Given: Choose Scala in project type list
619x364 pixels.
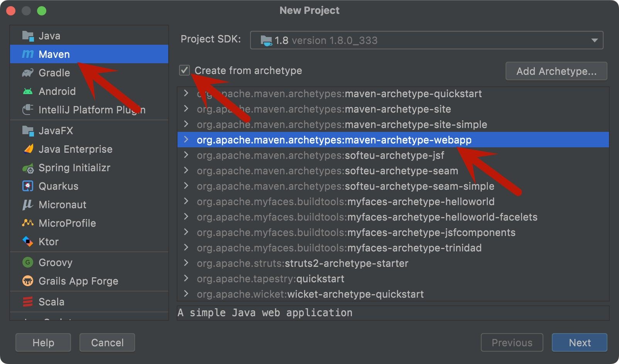Looking at the screenshot, I should 51,302.
